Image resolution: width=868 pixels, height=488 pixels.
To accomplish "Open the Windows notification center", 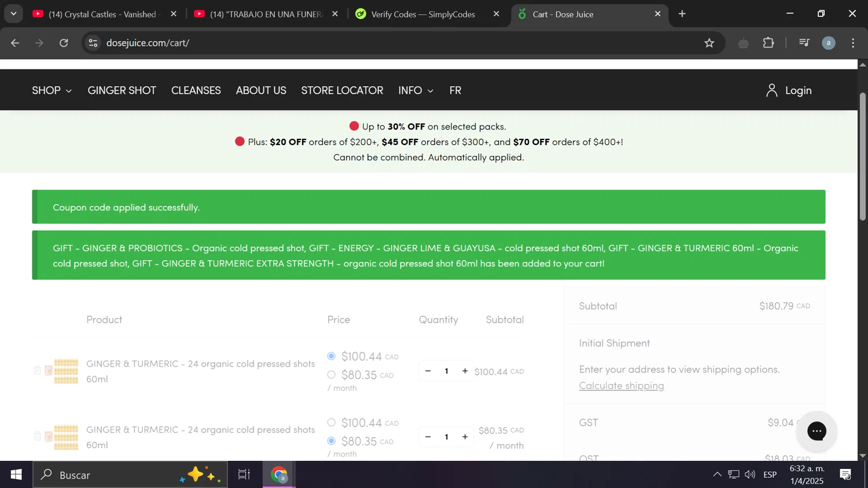I will (x=845, y=475).
